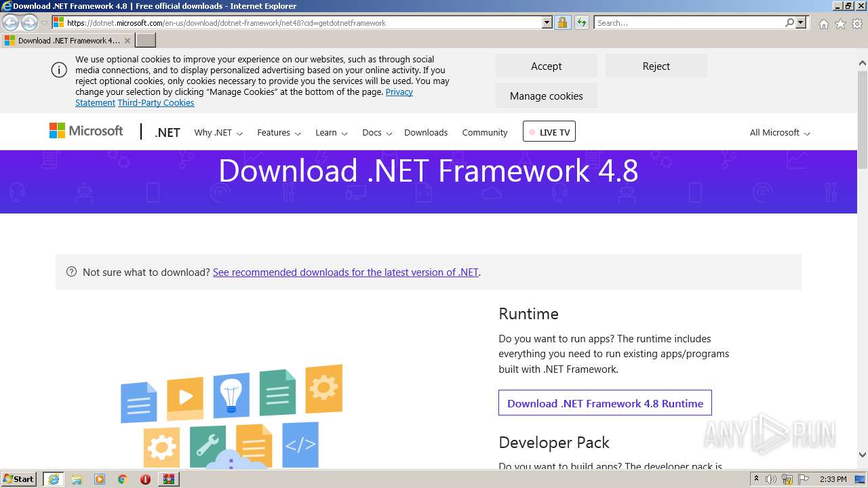Show hidden system tray icons
Viewport: 868px width, 488px height.
757,479
